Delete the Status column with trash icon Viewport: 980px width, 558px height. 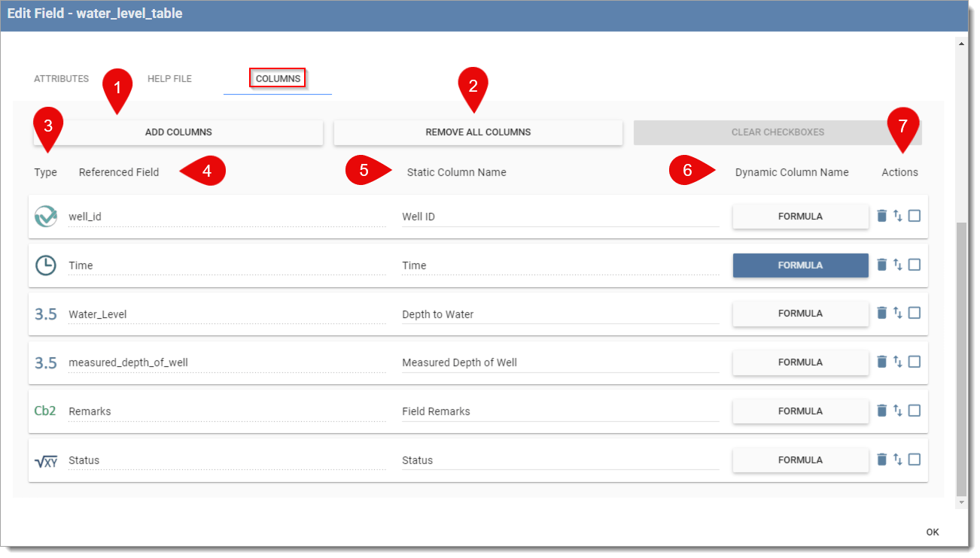coord(882,459)
